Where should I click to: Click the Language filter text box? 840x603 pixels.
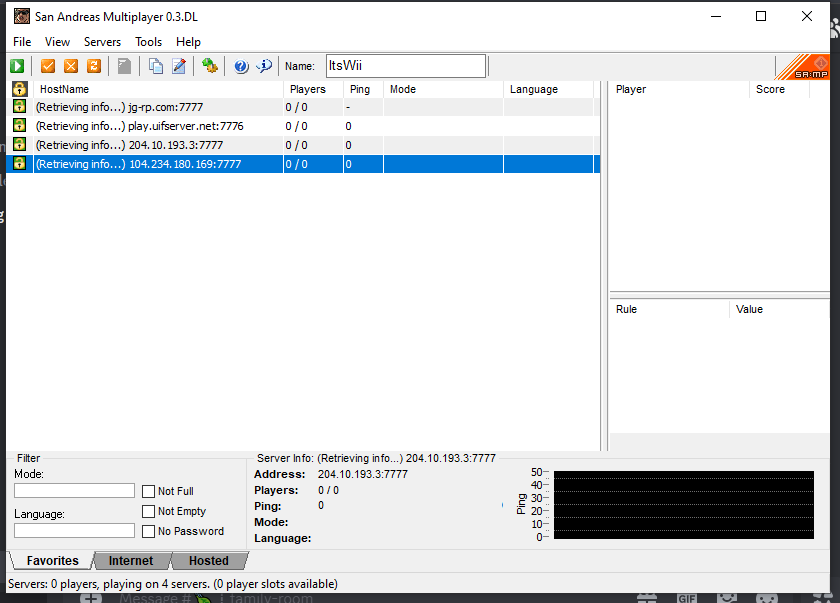tap(74, 531)
